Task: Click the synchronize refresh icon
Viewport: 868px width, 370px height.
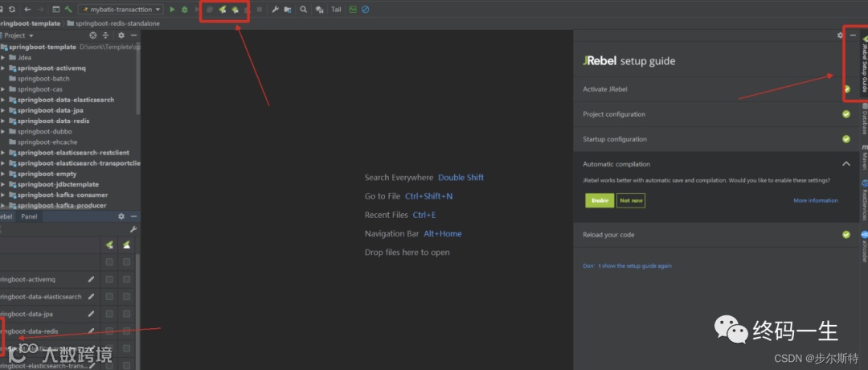Action: tap(11, 10)
